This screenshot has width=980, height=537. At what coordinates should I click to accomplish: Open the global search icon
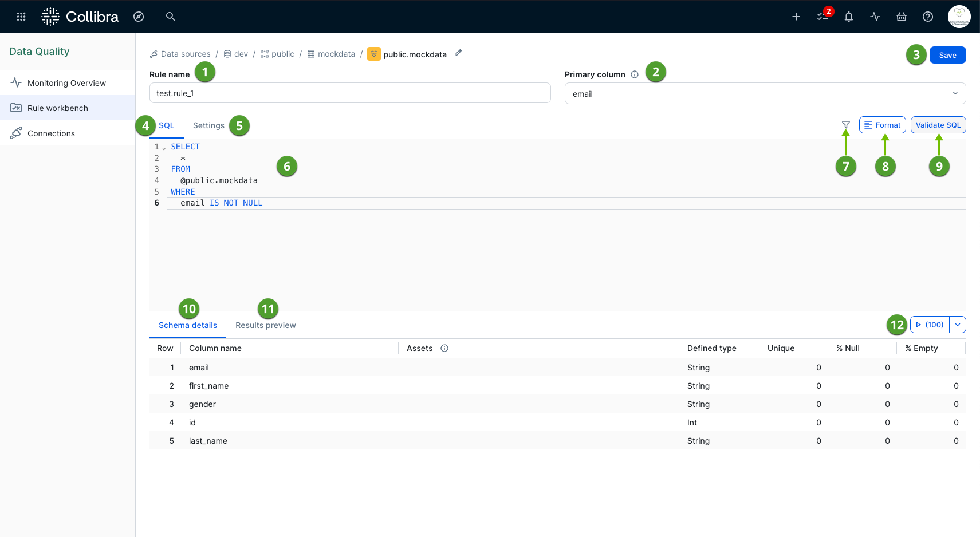point(170,17)
